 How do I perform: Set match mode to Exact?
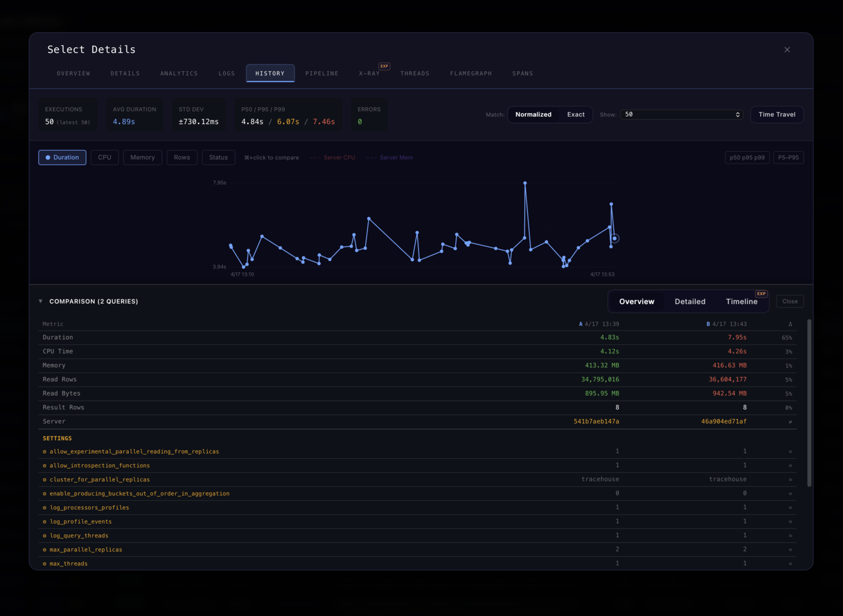[x=576, y=114]
